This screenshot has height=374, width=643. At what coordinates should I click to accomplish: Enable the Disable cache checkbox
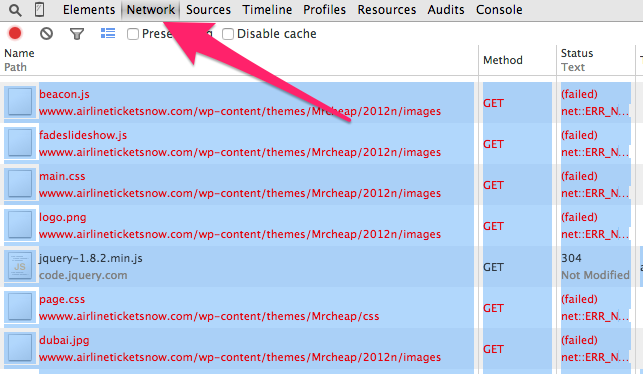pos(228,34)
